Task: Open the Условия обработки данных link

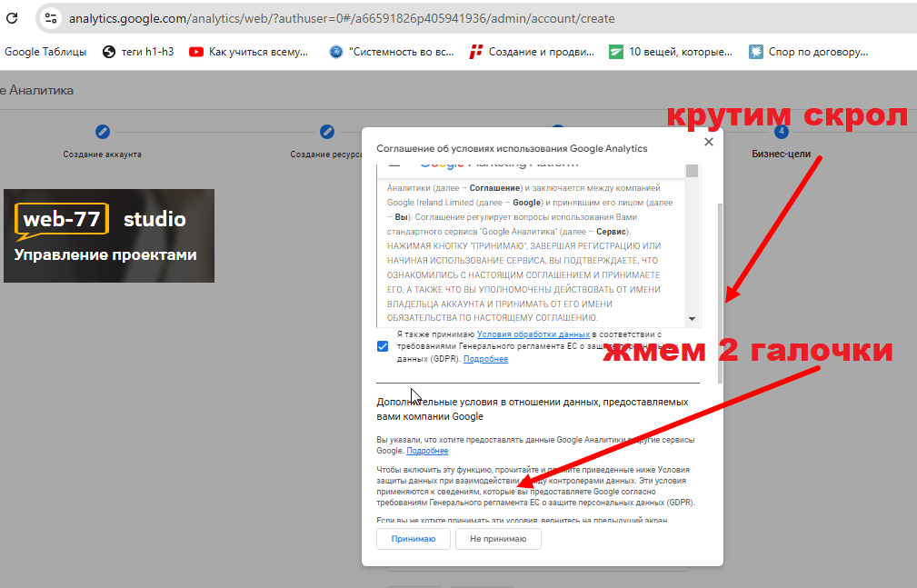Action: (533, 334)
